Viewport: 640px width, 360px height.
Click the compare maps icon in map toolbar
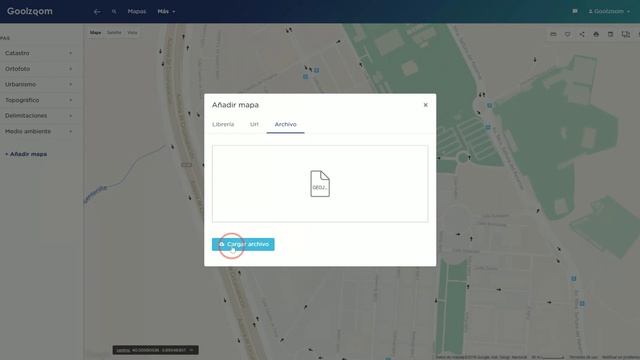tap(625, 34)
